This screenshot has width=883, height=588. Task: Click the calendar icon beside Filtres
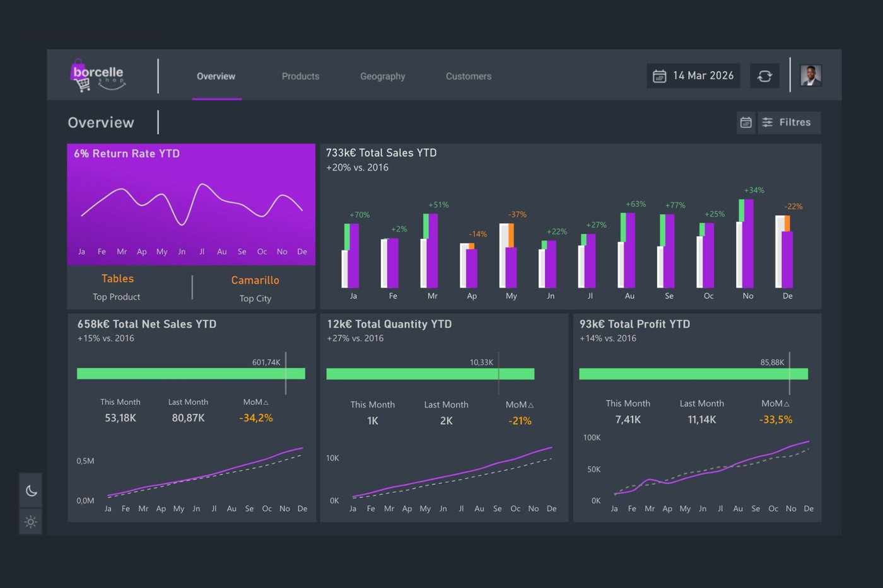pyautogui.click(x=746, y=122)
